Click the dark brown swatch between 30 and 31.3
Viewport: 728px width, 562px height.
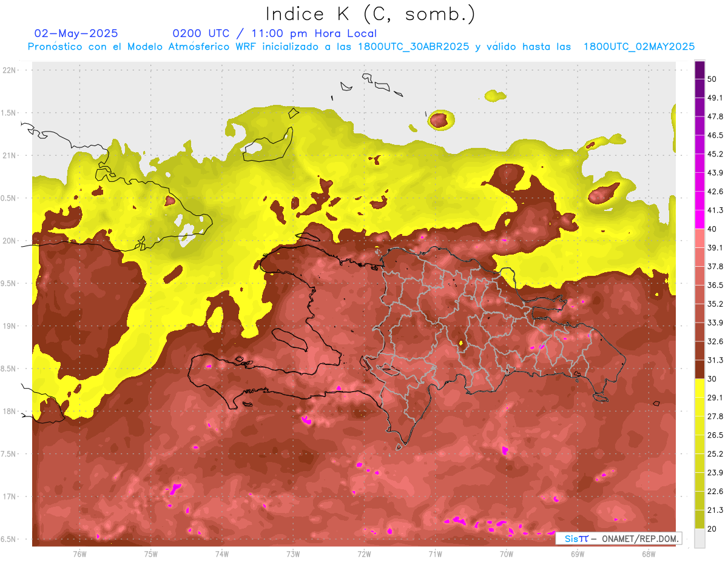699,369
